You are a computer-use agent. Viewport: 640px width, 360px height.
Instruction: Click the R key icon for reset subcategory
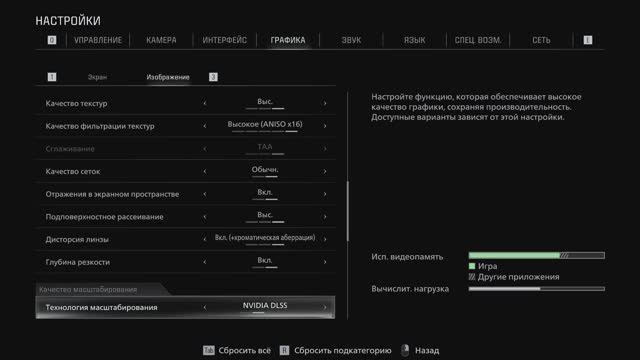[x=284, y=350]
